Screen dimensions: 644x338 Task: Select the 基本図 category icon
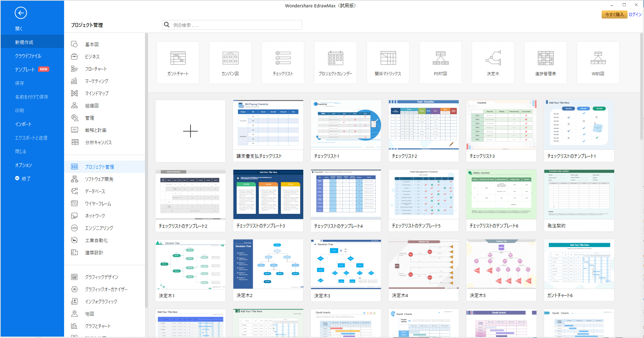click(x=74, y=44)
